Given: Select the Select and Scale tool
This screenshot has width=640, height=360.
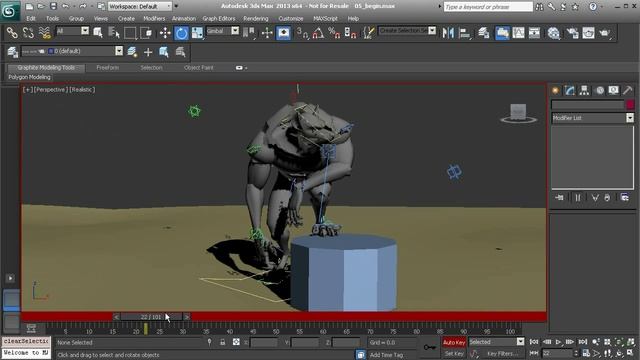Looking at the screenshot, I should tap(197, 33).
